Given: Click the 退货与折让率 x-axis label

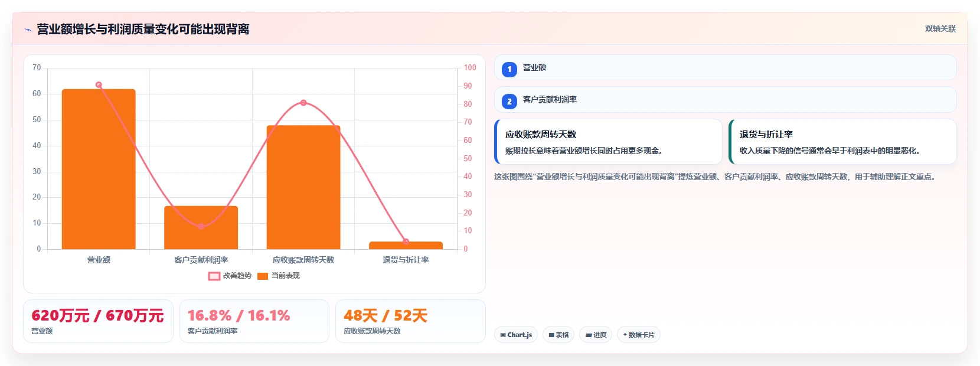Looking at the screenshot, I should (x=406, y=260).
